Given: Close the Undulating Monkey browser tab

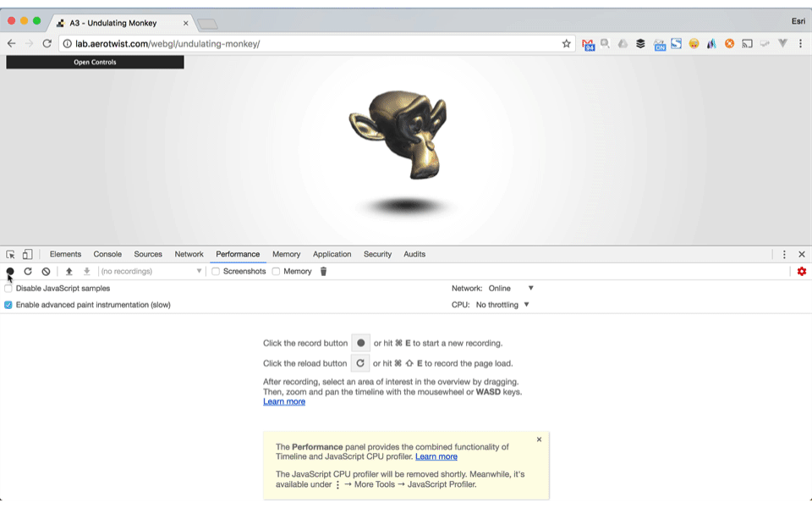Looking at the screenshot, I should [185, 24].
